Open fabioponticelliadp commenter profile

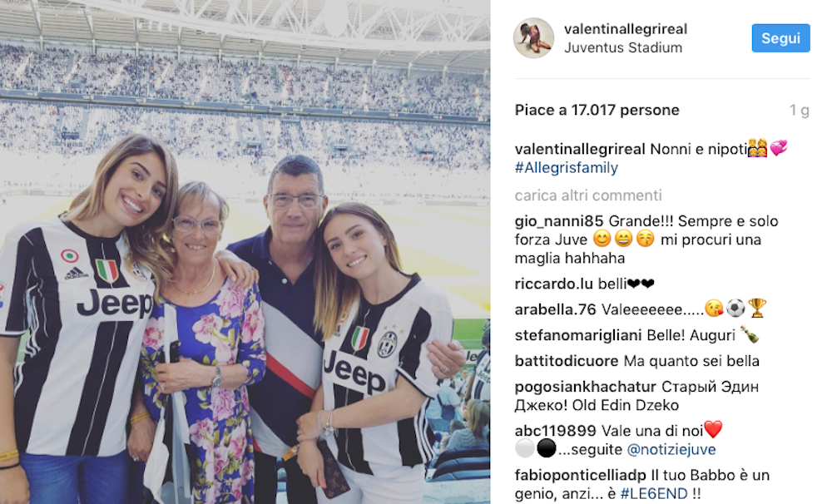(581, 475)
